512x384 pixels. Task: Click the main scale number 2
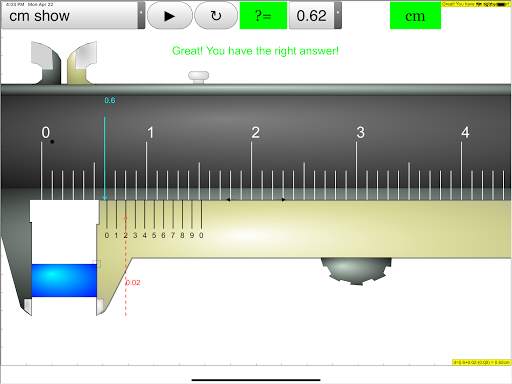256,133
